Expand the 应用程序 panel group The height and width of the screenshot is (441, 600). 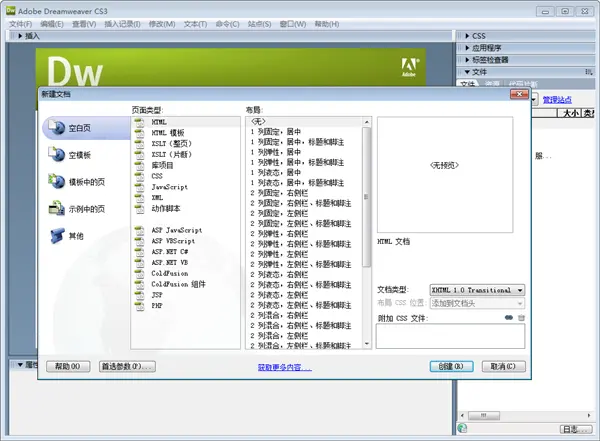click(467, 48)
